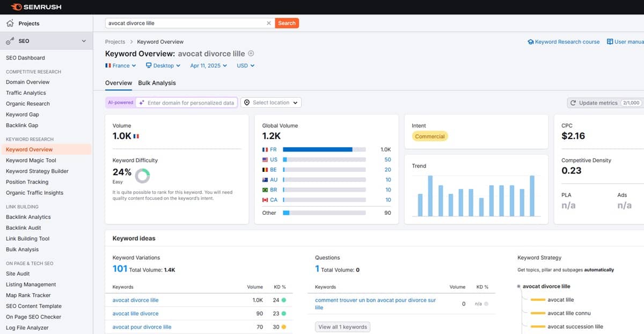Click the Enter domain for personalized data field
Screen dimensions: 644x334
(187, 103)
